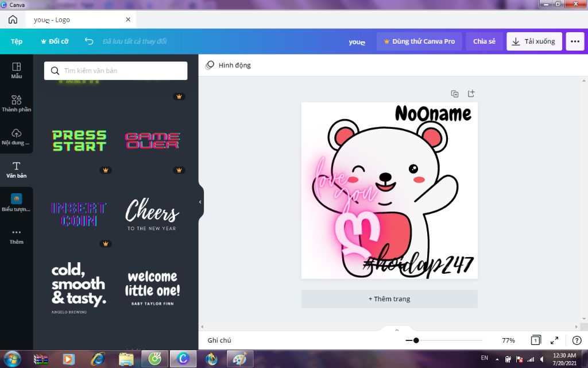
Task: Open volume control in system tray
Action: click(542, 359)
